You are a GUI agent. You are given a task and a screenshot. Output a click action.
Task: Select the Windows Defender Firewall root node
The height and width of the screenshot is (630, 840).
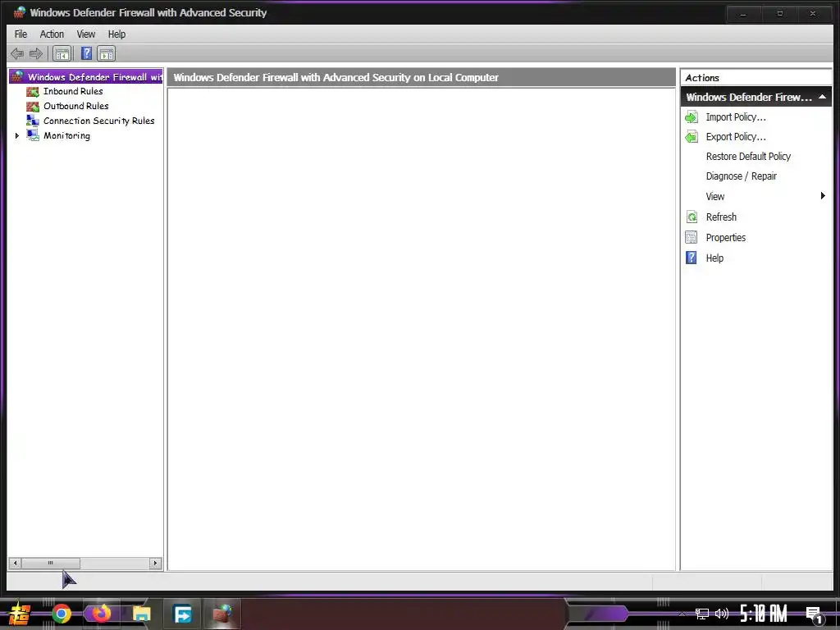tap(95, 76)
